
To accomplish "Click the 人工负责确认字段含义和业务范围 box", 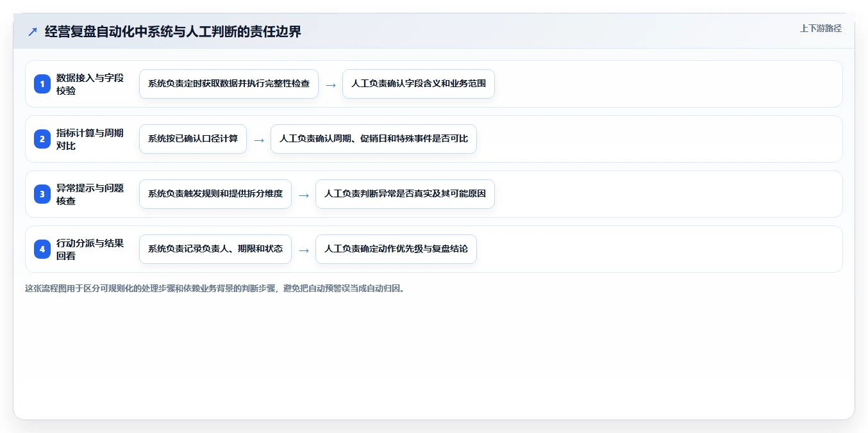I will pyautogui.click(x=419, y=84).
